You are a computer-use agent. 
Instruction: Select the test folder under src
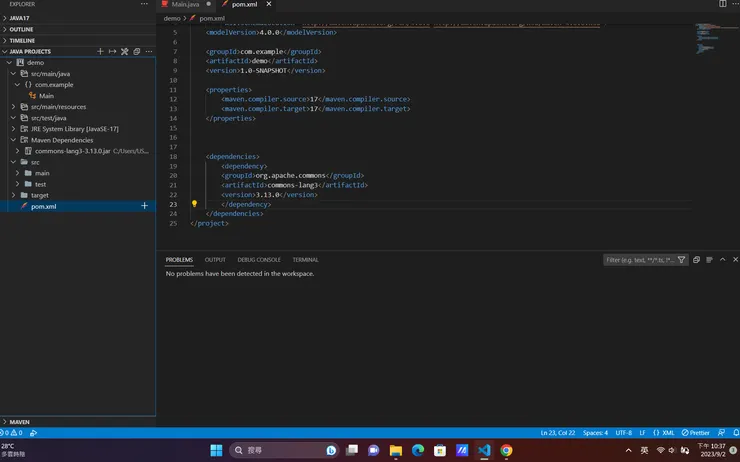(x=41, y=184)
